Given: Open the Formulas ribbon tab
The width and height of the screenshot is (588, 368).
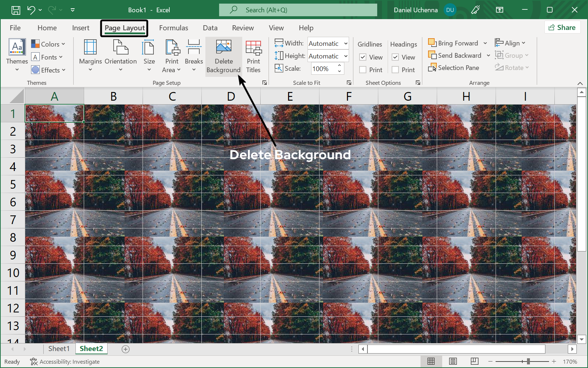Looking at the screenshot, I should coord(173,28).
